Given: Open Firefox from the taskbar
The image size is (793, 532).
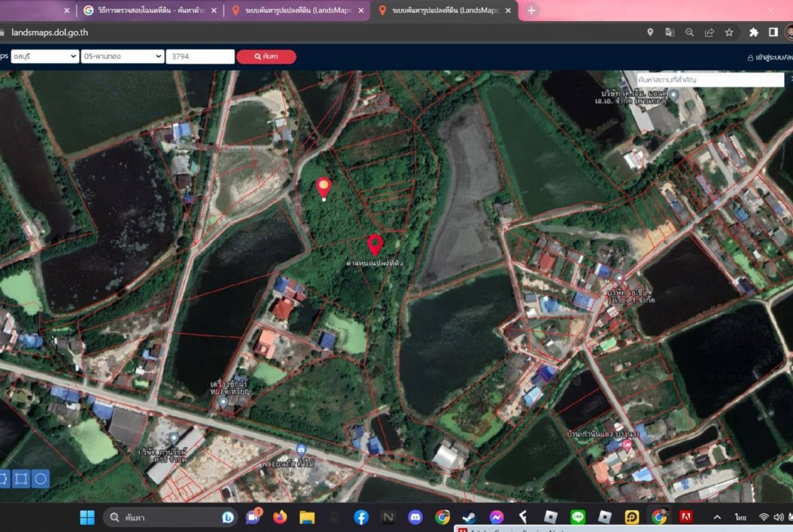Looking at the screenshot, I should pyautogui.click(x=280, y=517).
